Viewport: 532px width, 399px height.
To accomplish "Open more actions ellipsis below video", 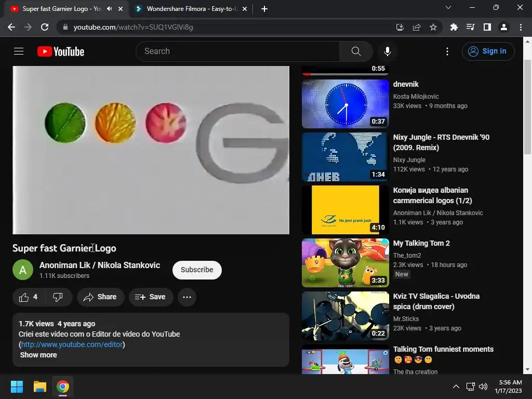I will pos(187,297).
